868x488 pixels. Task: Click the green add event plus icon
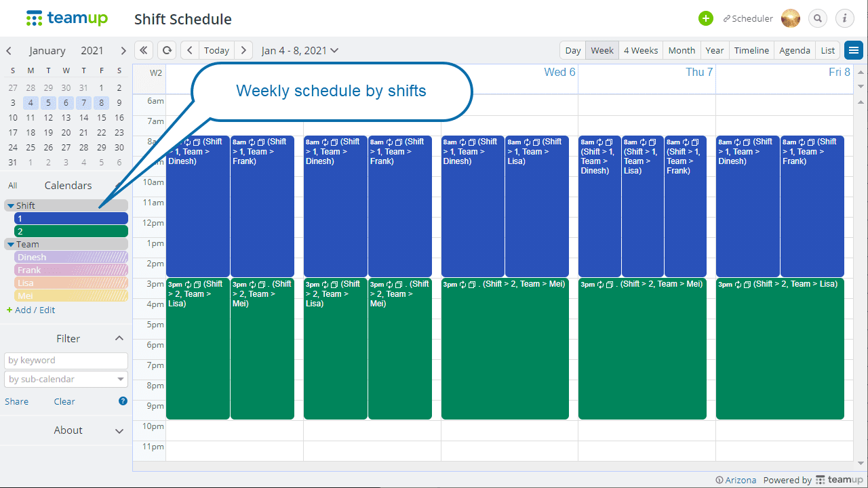tap(706, 18)
